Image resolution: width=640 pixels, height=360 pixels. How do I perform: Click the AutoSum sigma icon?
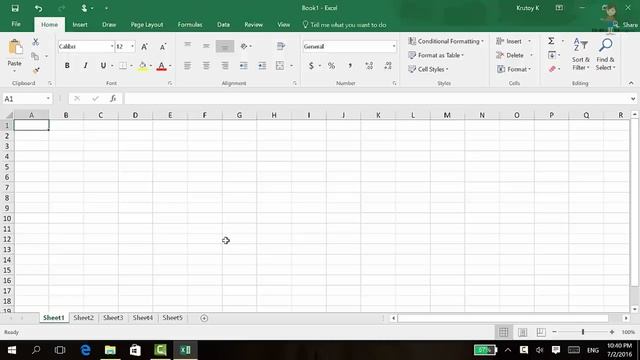pyautogui.click(x=551, y=41)
